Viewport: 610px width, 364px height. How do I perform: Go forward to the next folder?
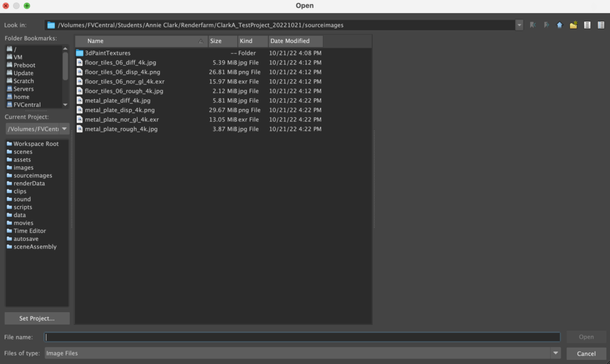click(546, 25)
